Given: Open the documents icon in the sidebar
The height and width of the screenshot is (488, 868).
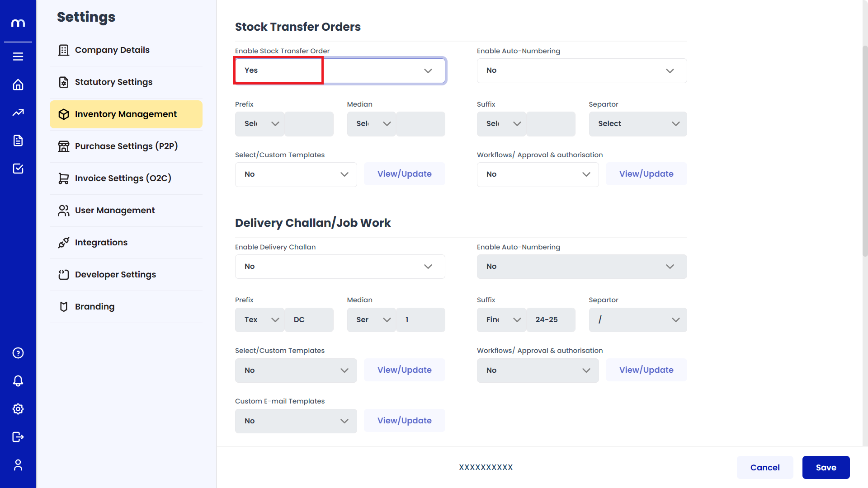Looking at the screenshot, I should click(18, 141).
